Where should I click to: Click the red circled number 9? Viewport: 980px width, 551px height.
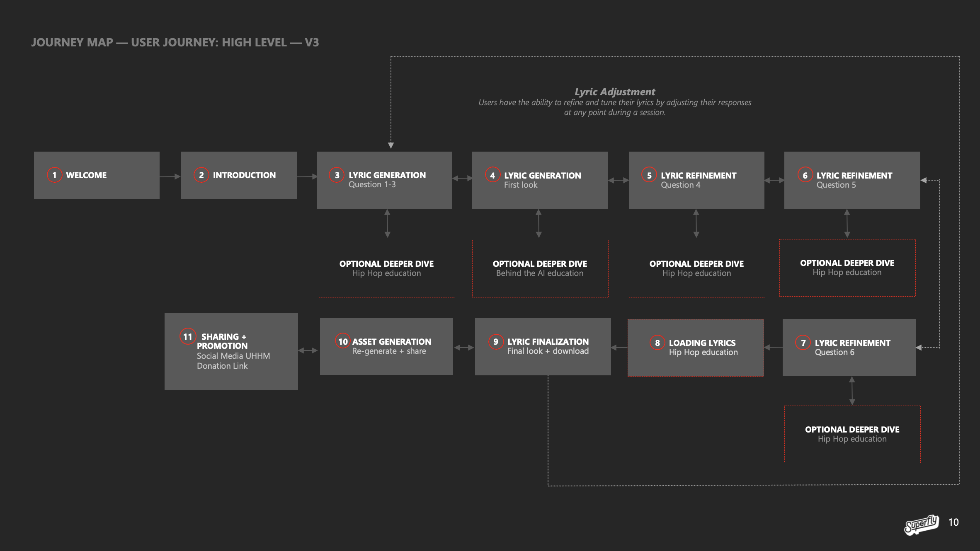click(x=495, y=342)
